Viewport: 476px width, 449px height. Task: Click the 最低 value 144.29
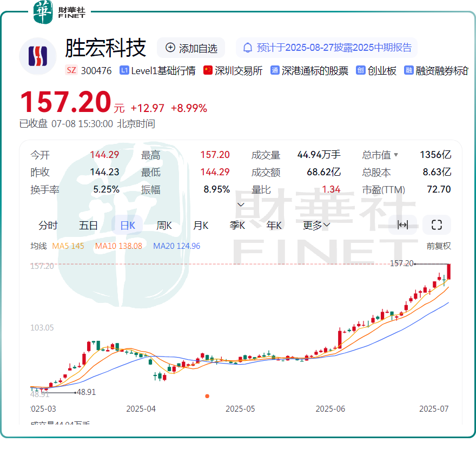[x=215, y=172]
